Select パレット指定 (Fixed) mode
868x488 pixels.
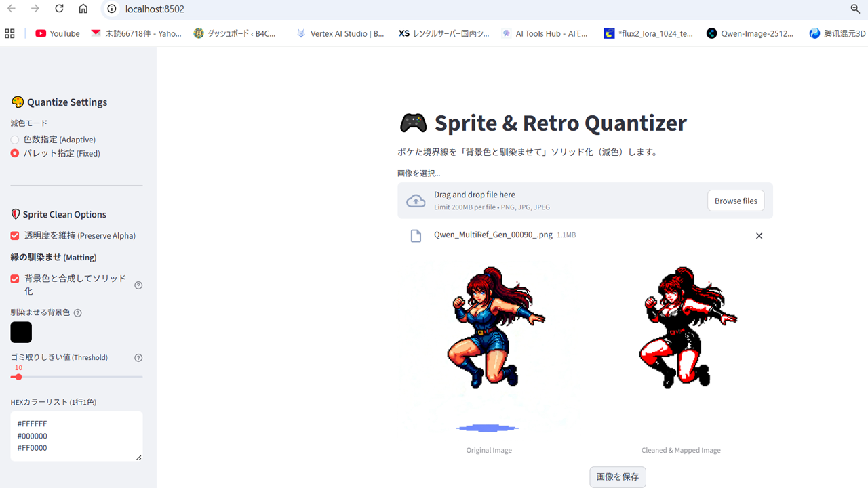pyautogui.click(x=15, y=153)
